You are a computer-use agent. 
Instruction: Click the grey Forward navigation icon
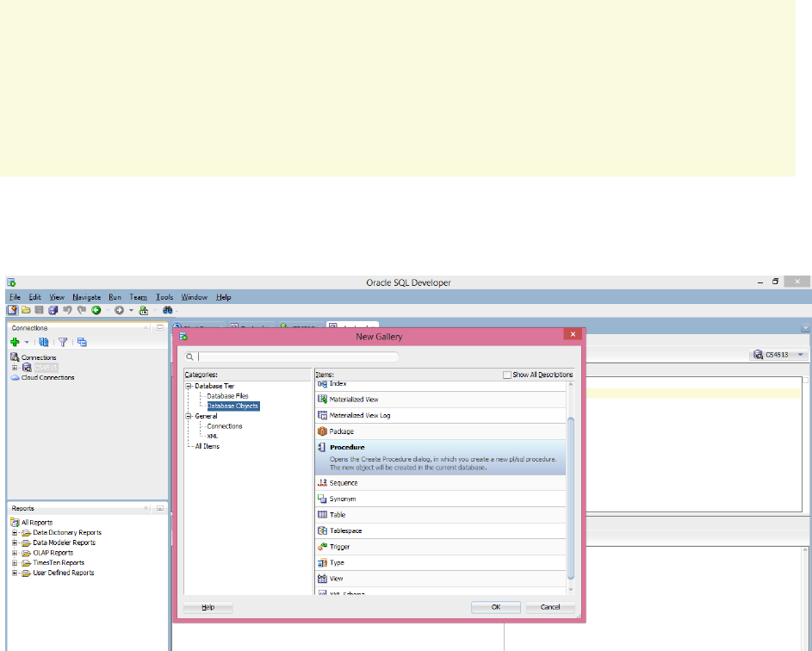[x=119, y=310]
